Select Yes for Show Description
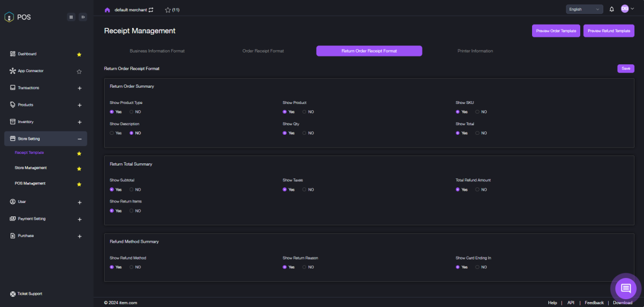Viewport: 644px width, 307px height. pos(112,133)
